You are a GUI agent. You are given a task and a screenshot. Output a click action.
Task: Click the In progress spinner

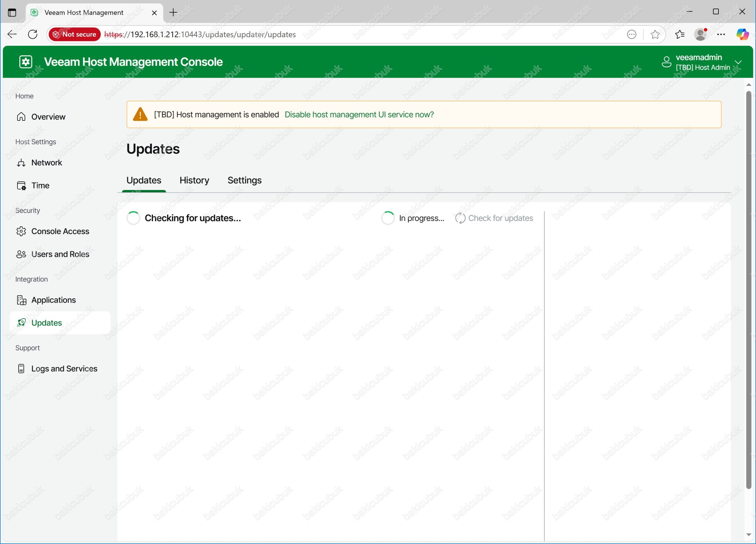point(388,218)
